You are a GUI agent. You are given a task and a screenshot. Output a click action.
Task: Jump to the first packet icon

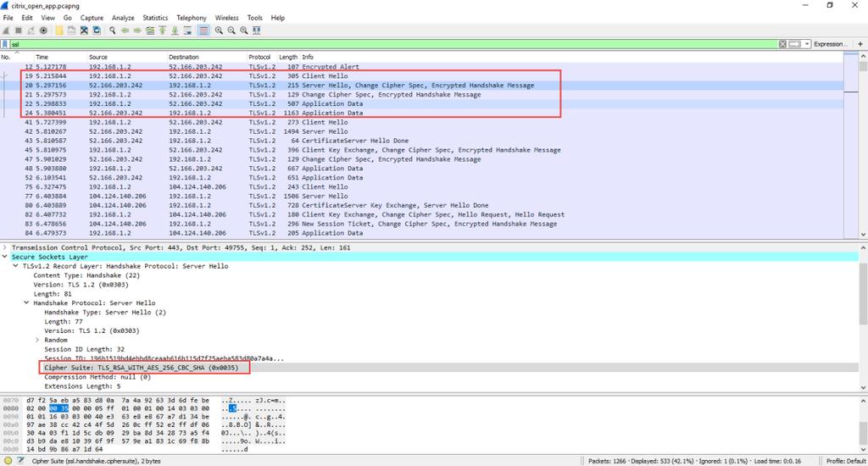pyautogui.click(x=163, y=31)
